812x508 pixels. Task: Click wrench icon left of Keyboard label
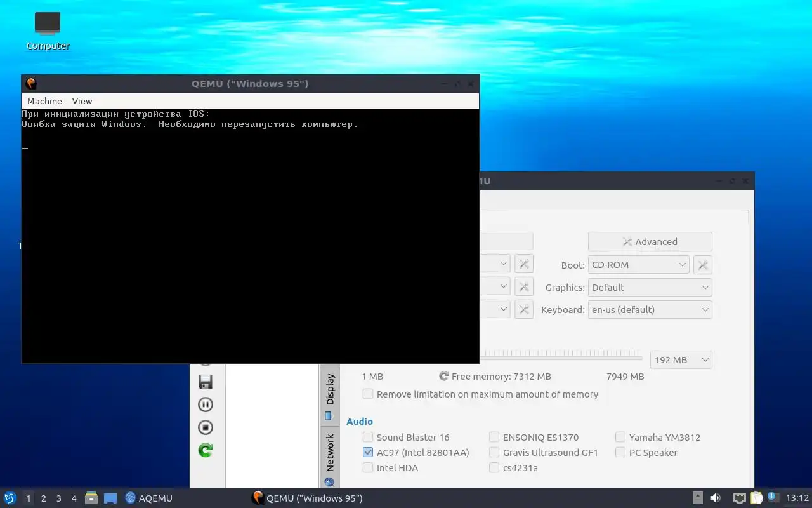524,310
